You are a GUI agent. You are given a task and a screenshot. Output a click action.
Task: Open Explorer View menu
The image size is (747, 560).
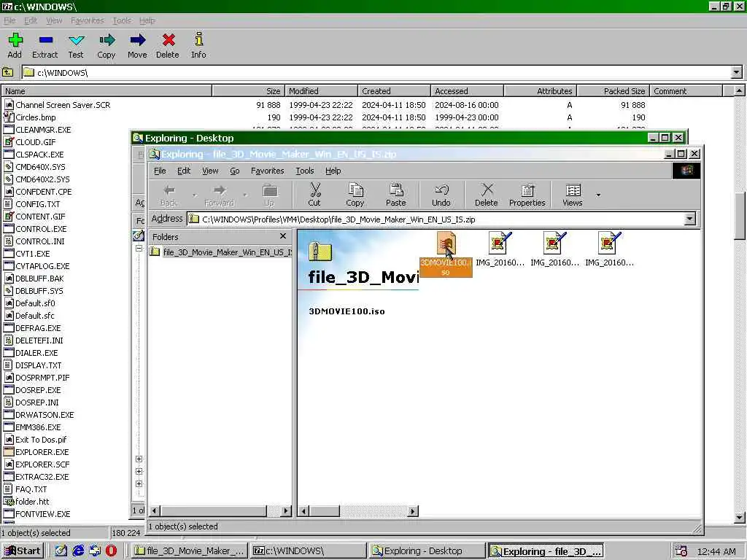[210, 171]
